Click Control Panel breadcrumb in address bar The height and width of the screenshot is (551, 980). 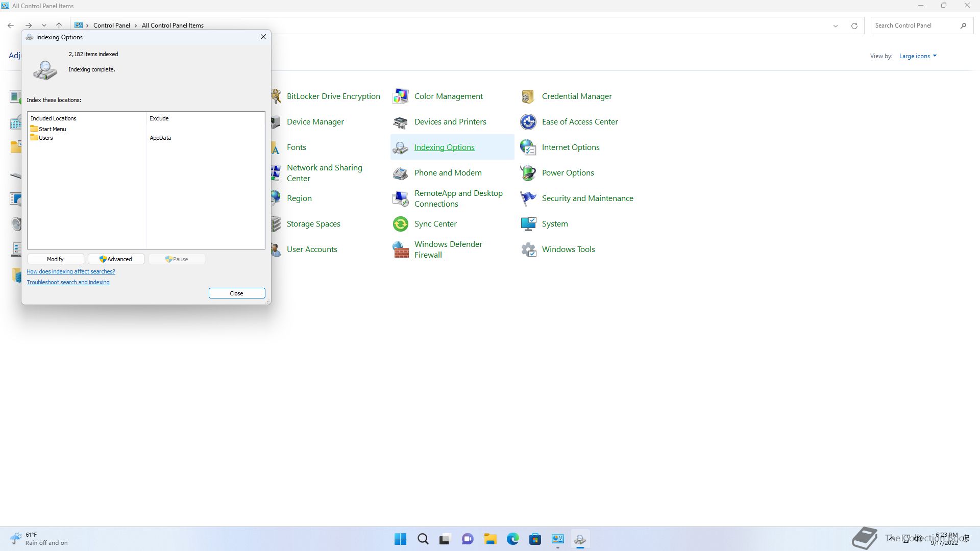(x=112, y=26)
